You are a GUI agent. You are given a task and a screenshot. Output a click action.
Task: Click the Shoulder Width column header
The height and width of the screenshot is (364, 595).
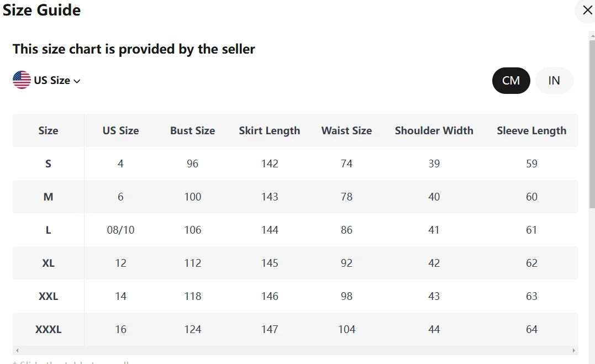pos(434,131)
